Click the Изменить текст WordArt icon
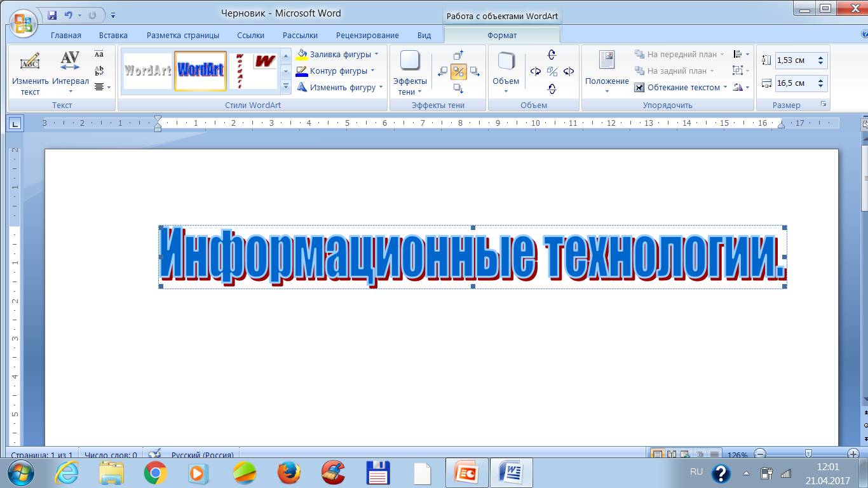868x488 pixels. coord(30,73)
